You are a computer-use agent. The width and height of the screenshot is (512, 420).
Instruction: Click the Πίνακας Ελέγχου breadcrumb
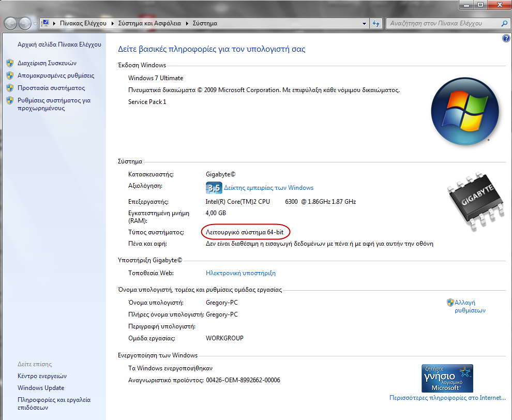[x=83, y=23]
